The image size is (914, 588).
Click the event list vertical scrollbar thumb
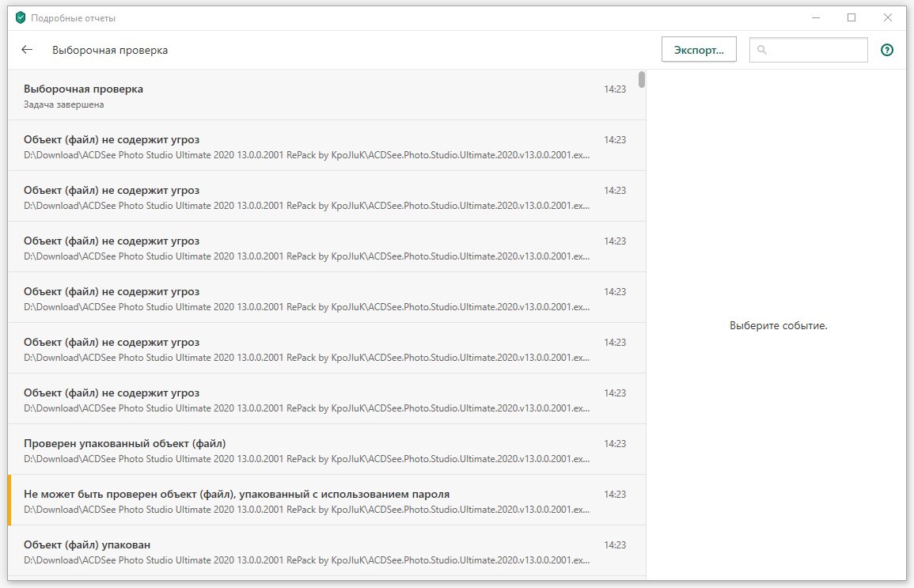point(642,80)
